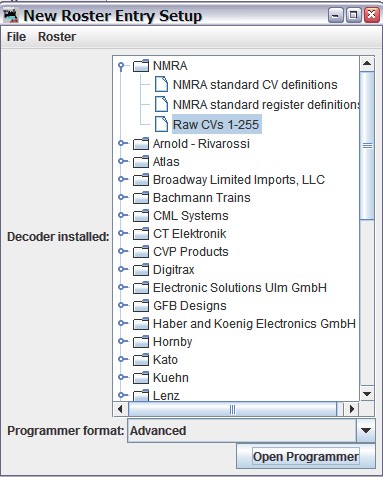
Task: Click the Kato folder icon
Action: pyautogui.click(x=141, y=360)
